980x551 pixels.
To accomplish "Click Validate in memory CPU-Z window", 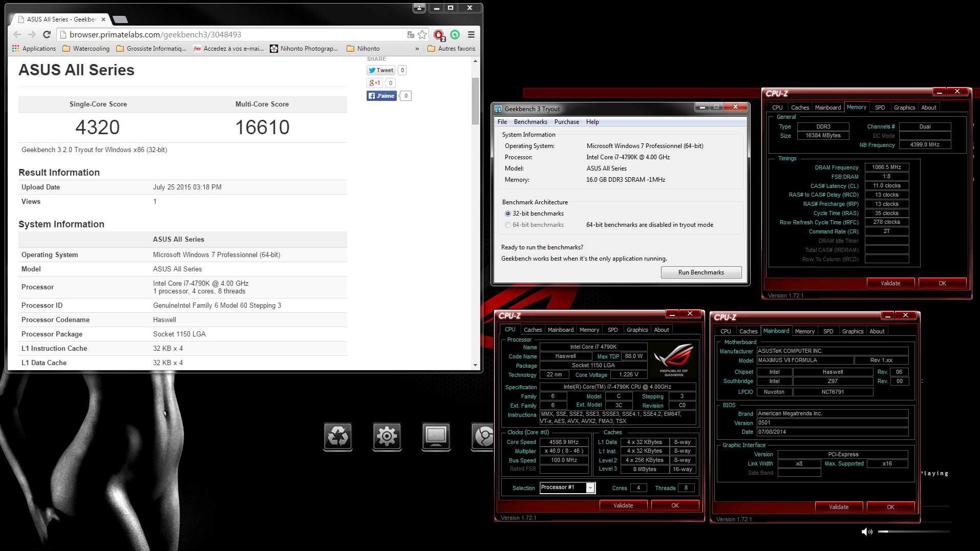I will (890, 283).
